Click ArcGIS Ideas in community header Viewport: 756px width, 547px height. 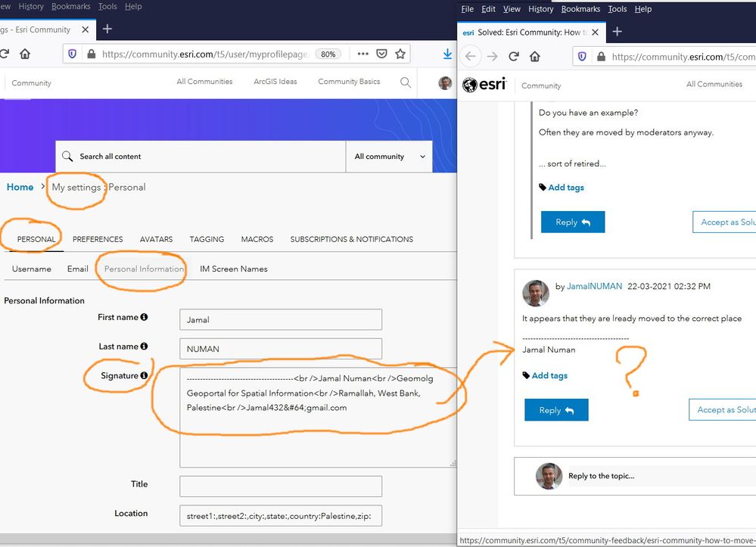pyautogui.click(x=275, y=82)
